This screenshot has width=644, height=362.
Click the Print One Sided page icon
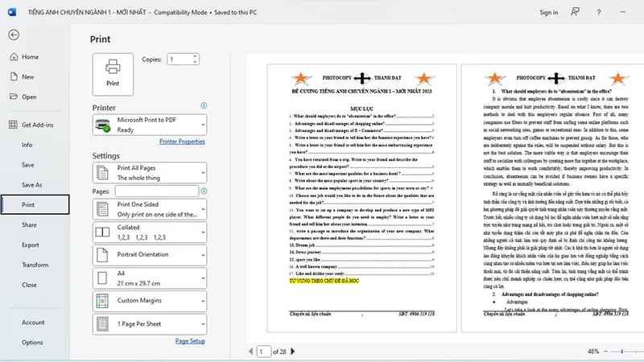[102, 209]
